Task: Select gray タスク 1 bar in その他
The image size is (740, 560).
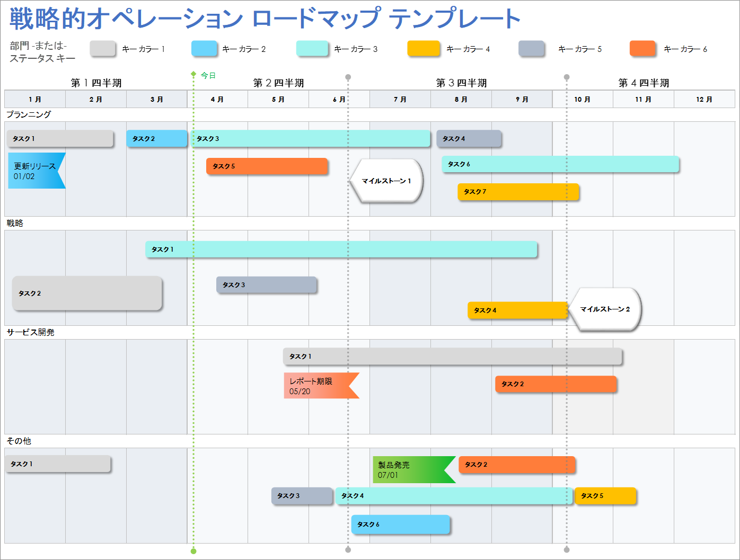Action: tap(58, 464)
